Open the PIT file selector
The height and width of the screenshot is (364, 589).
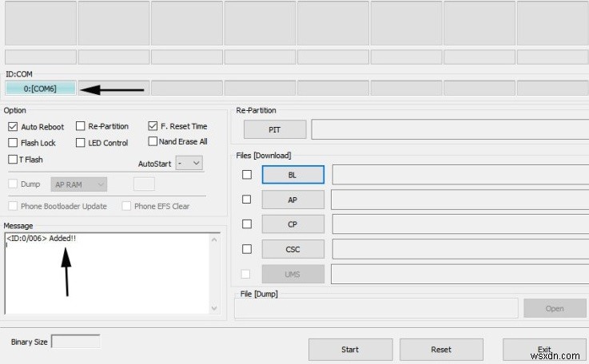click(275, 129)
